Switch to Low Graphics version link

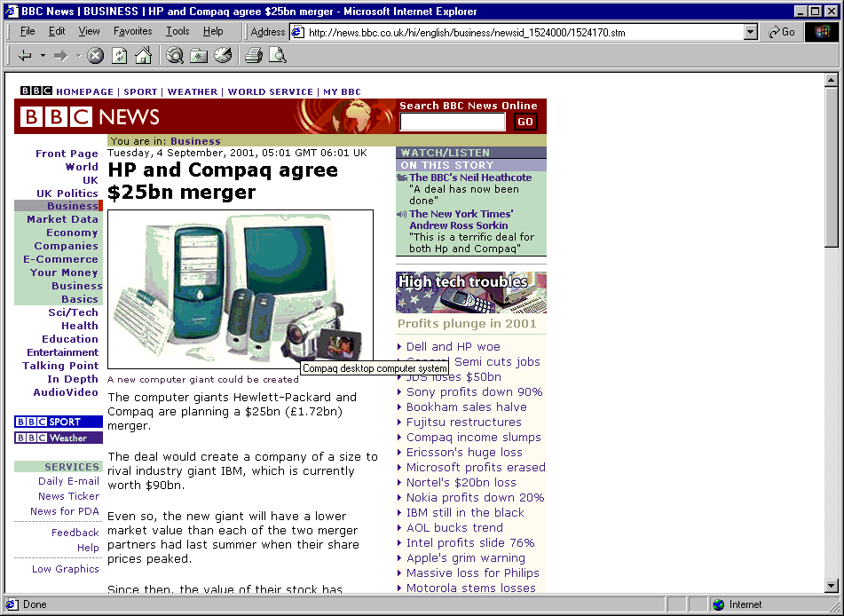66,569
